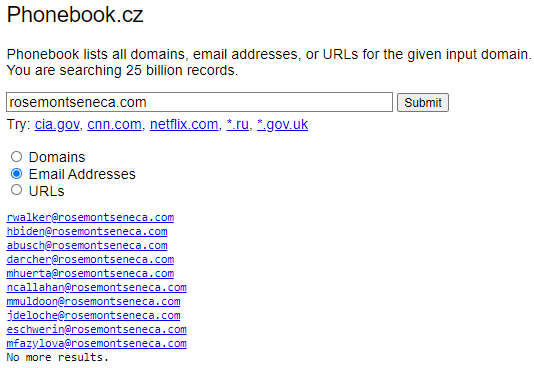Open mmuldoon@rosemontseneca.com email link

[x=93, y=301]
